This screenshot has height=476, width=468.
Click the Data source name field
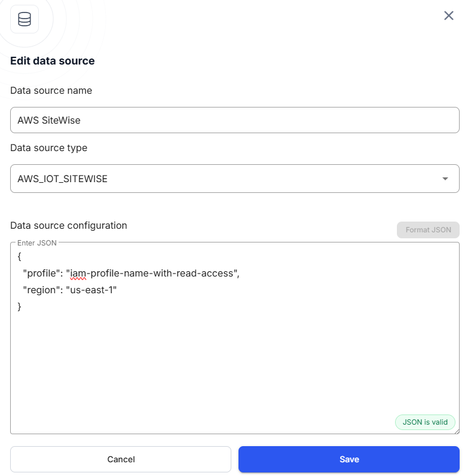[x=234, y=120]
